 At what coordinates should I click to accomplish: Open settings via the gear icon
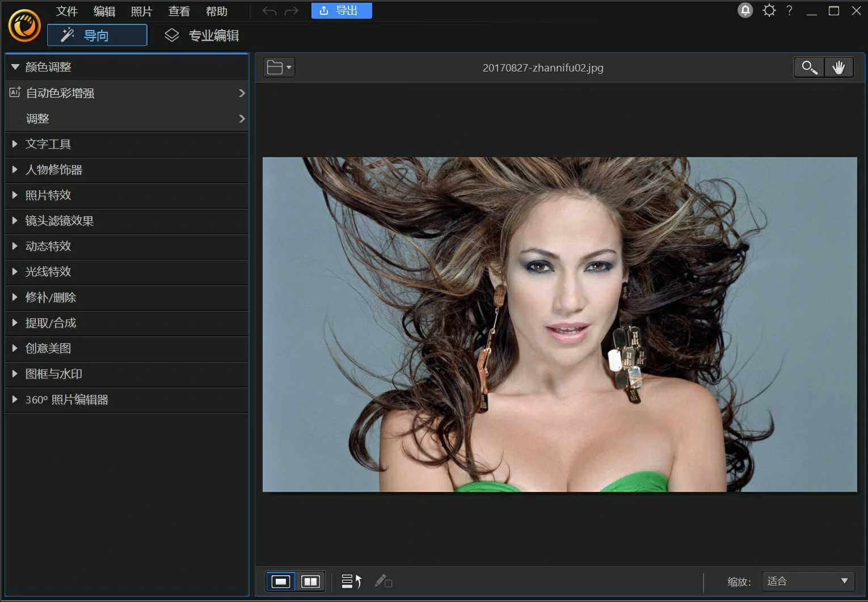click(x=769, y=10)
